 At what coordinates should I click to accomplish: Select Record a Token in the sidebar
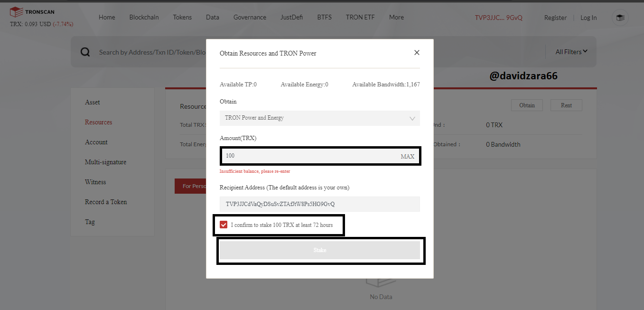click(x=106, y=202)
